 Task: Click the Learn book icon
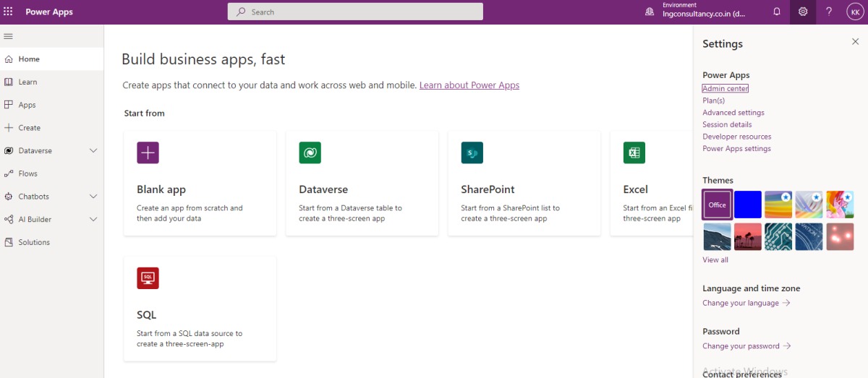pos(9,82)
